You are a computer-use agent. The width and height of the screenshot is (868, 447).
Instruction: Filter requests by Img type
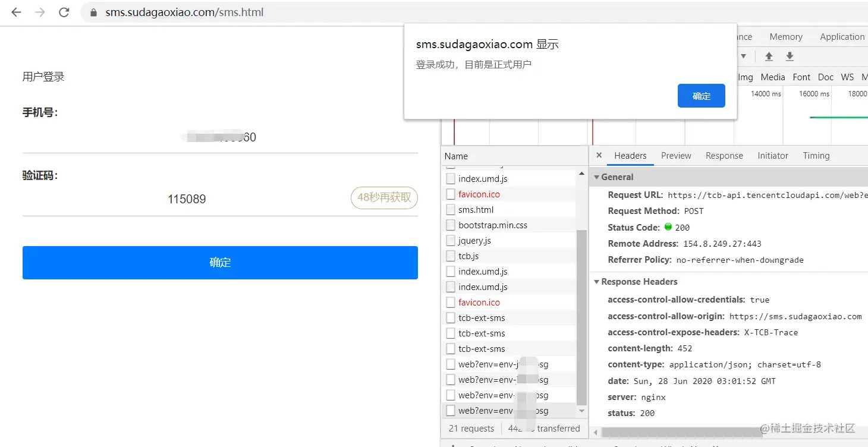(746, 77)
